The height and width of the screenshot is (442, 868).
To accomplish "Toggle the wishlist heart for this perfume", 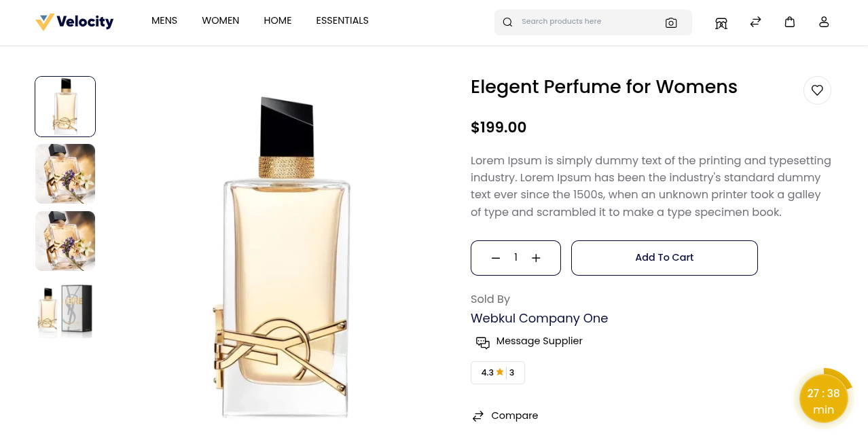I will pos(816,90).
